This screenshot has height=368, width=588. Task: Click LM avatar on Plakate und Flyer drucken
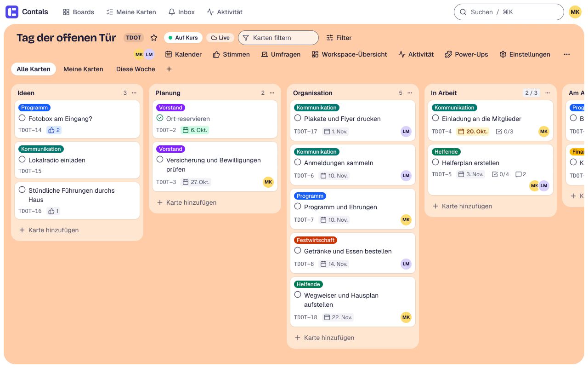pos(406,132)
